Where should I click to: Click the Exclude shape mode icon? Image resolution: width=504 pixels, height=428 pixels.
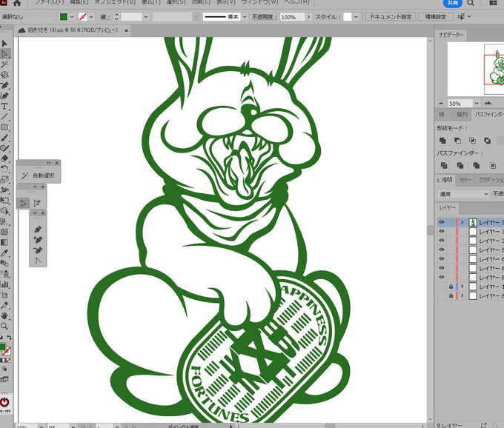pyautogui.click(x=487, y=140)
